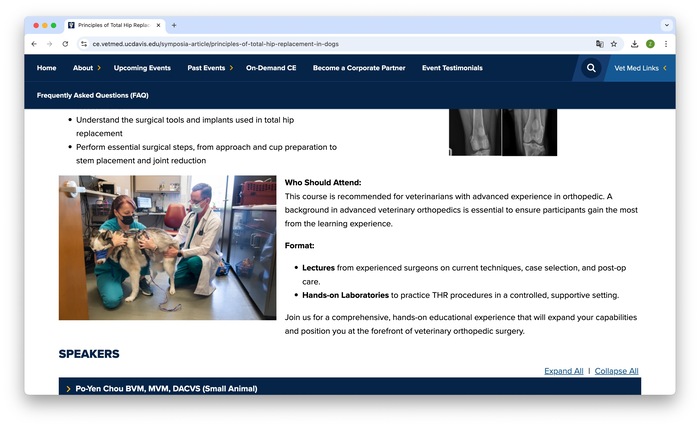This screenshot has height=427, width=700.
Task: Open Frequently Asked Questions (FAQ)
Action: (92, 95)
